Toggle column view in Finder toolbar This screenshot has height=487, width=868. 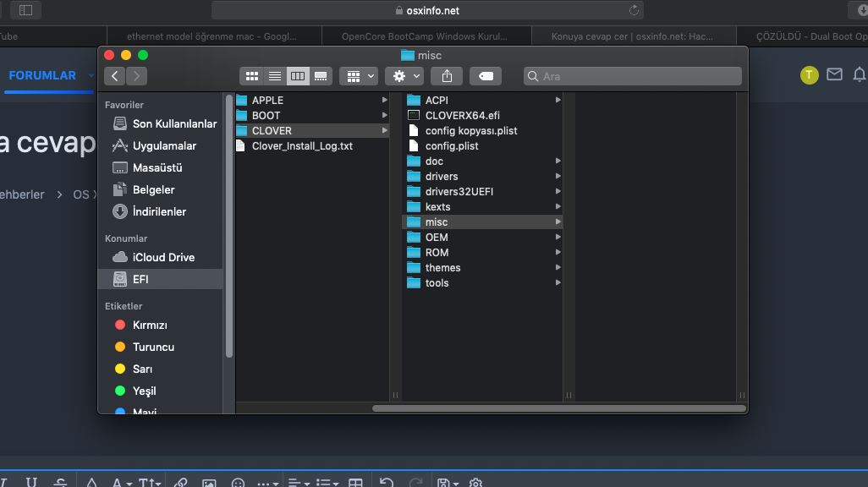coord(297,76)
